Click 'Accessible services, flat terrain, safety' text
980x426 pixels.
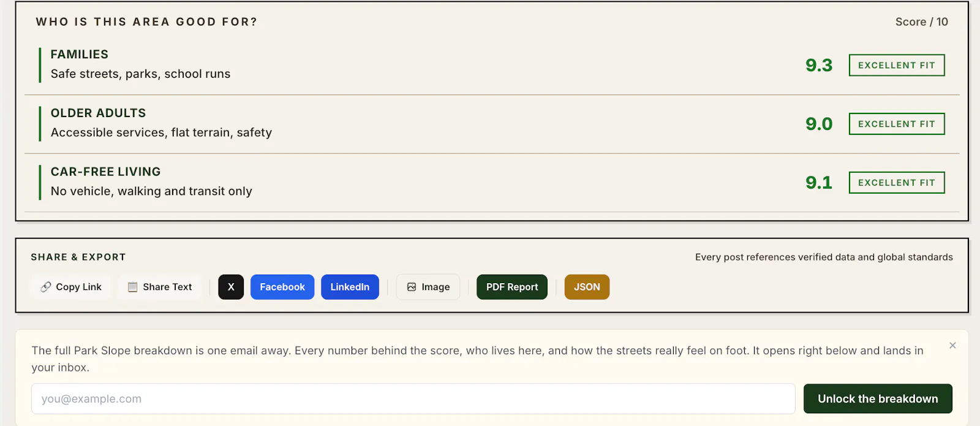pos(161,133)
